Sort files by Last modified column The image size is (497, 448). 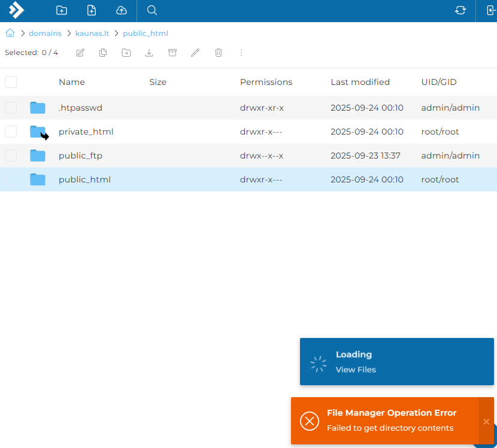click(360, 82)
